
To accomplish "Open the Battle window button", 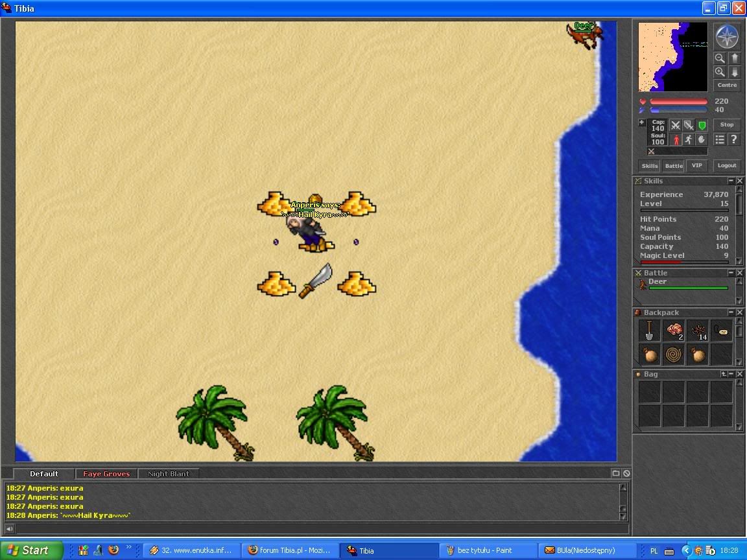I will 674,166.
